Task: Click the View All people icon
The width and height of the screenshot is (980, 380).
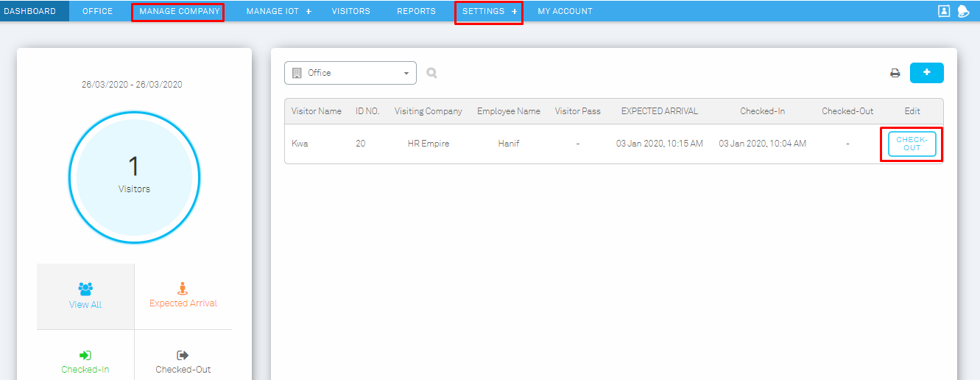Action: point(85,289)
